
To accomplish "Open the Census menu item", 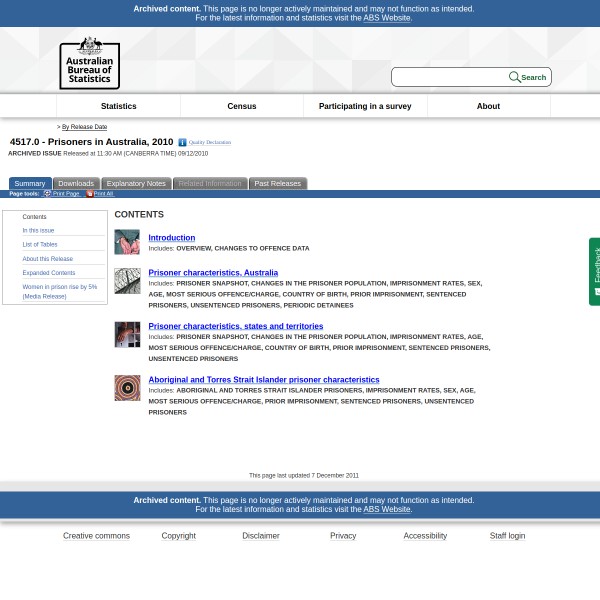I will click(x=242, y=106).
